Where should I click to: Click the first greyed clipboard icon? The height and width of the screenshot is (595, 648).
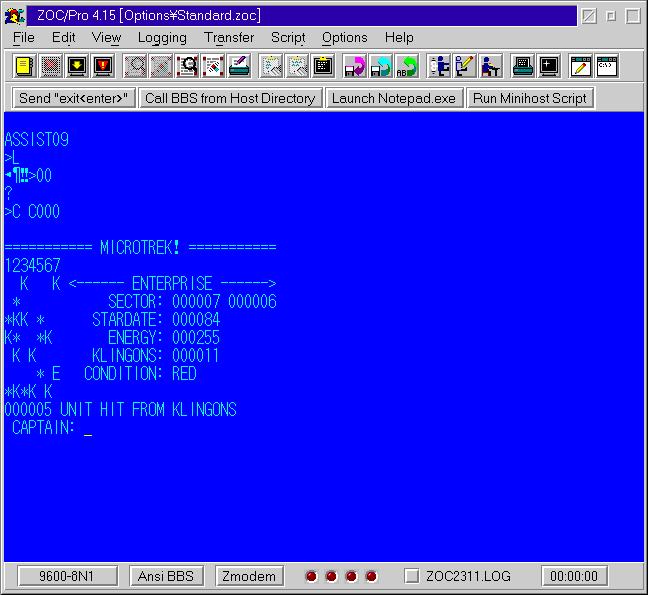(271, 66)
